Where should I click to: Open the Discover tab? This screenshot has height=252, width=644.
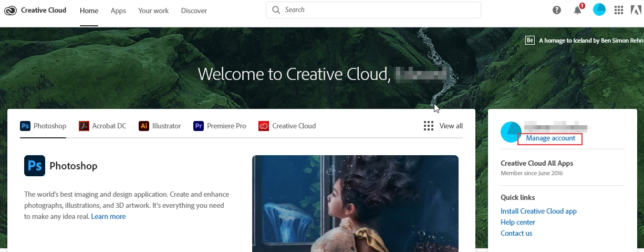click(194, 11)
